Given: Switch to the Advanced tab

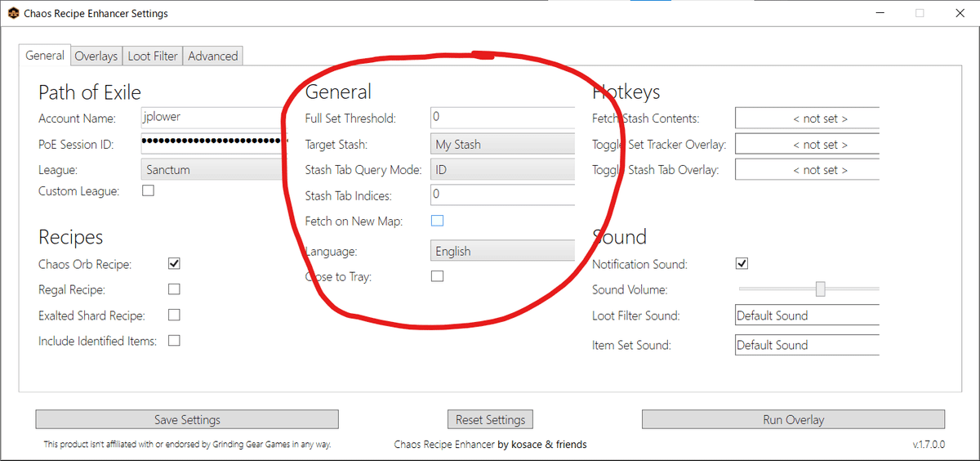Looking at the screenshot, I should pyautogui.click(x=213, y=56).
